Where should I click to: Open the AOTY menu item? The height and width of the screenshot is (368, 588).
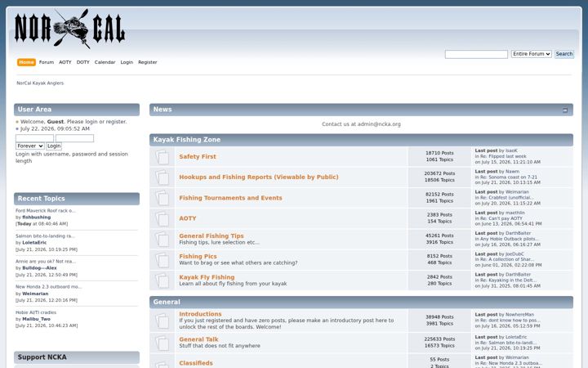click(x=65, y=62)
